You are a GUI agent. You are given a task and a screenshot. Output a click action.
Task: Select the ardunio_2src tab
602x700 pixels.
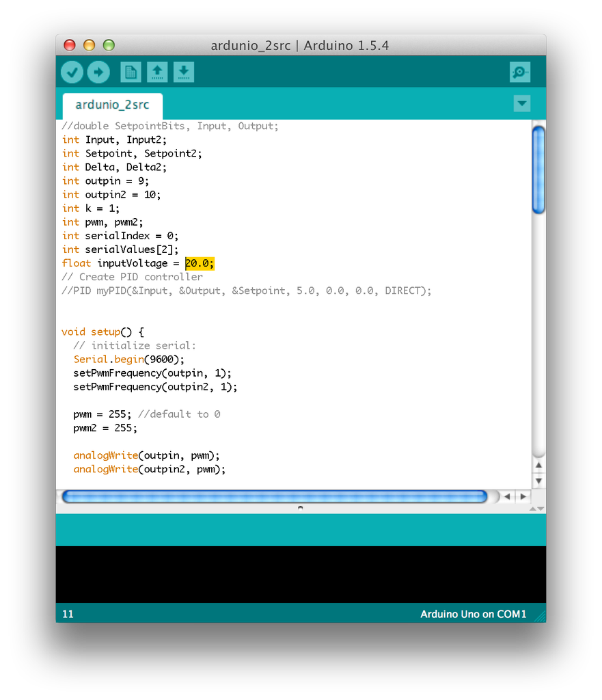(113, 105)
